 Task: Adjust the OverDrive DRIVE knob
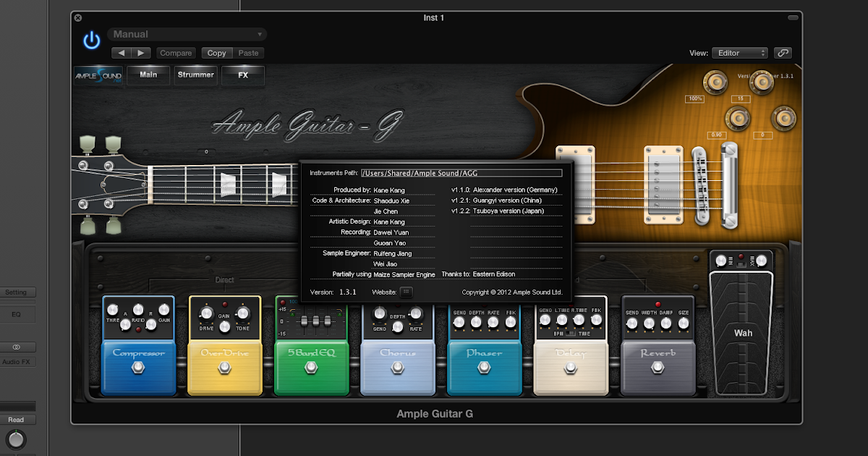pos(206,313)
